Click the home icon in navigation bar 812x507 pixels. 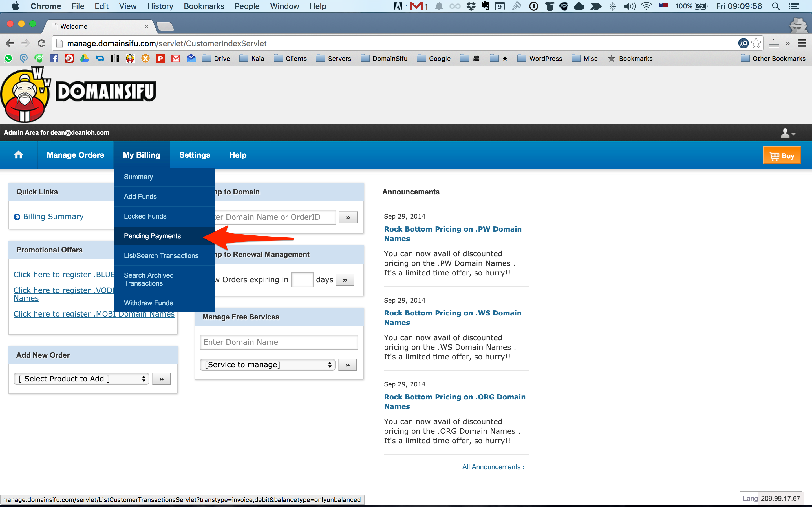[18, 155]
